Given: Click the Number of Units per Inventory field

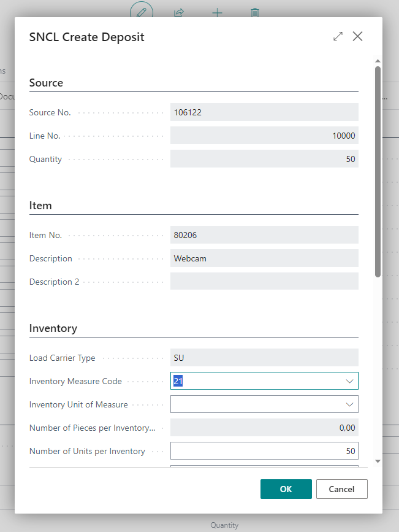Looking at the screenshot, I should coord(264,451).
